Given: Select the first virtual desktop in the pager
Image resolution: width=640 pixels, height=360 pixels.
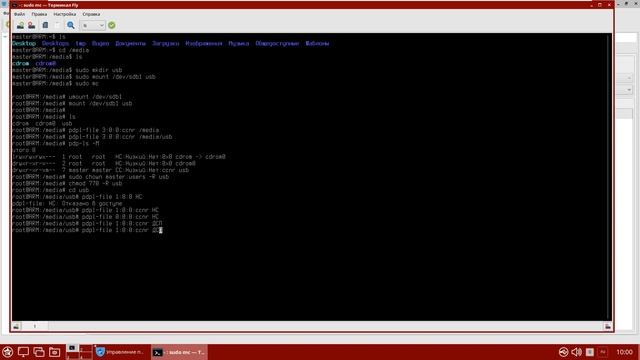Looking at the screenshot, I should pyautogui.click(x=73, y=348).
